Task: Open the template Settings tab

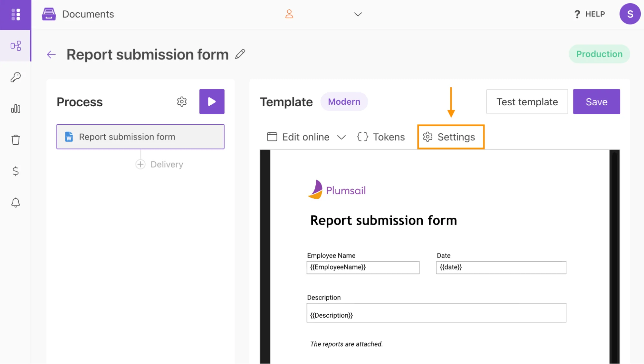Action: coord(451,137)
